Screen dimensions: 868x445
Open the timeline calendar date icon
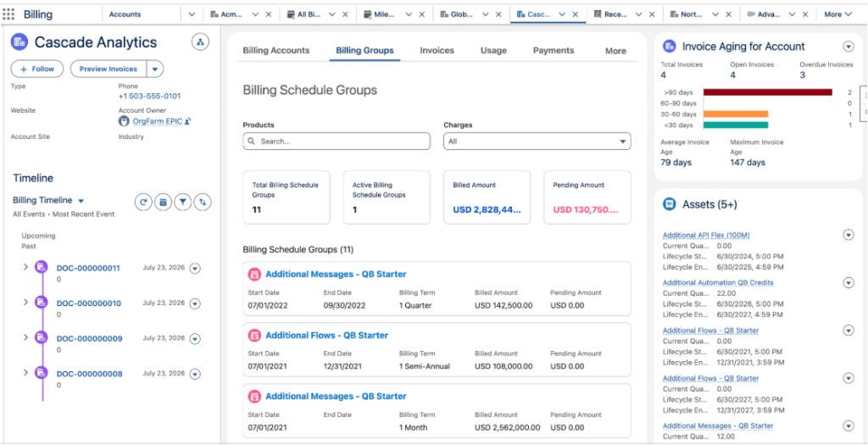coord(163,202)
